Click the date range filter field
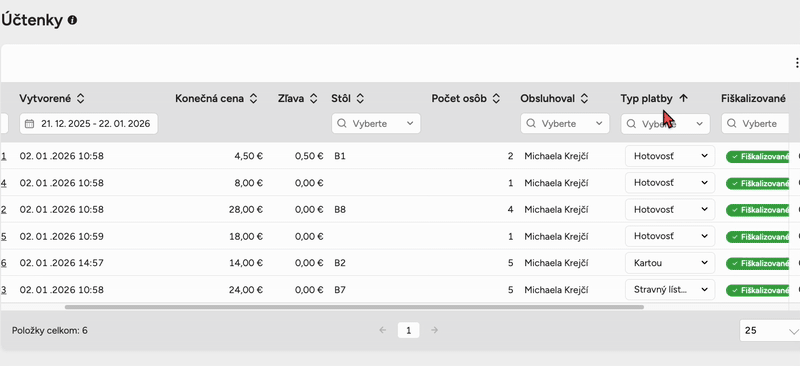This screenshot has width=800, height=366. [x=89, y=124]
